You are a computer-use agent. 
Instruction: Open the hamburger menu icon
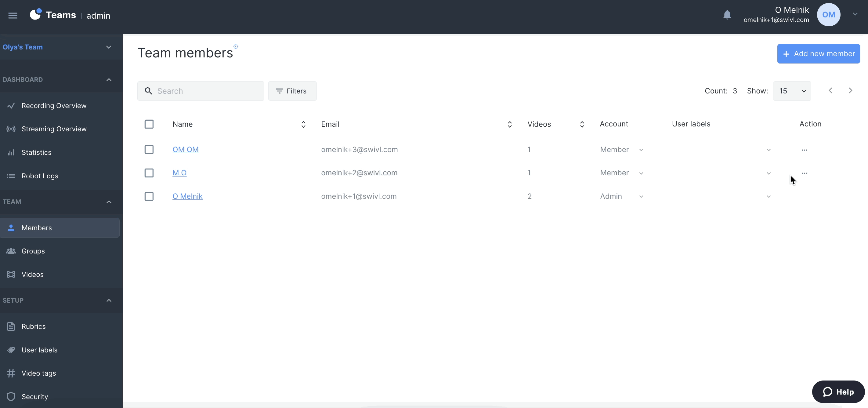[x=13, y=16]
